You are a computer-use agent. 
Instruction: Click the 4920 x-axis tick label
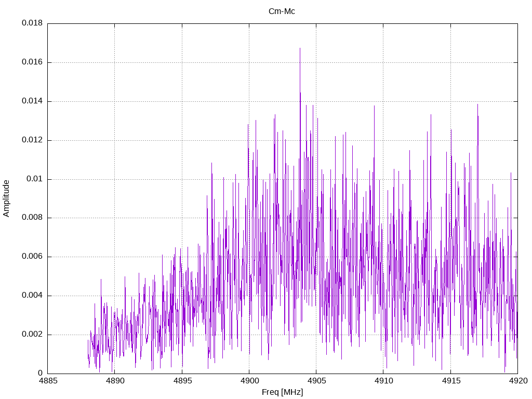(x=518, y=381)
